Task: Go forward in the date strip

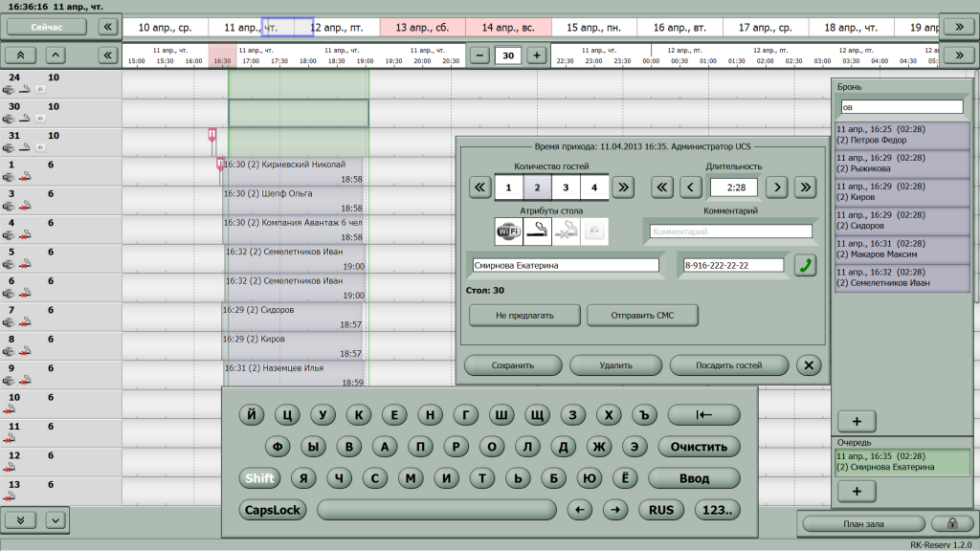Action: tap(959, 27)
